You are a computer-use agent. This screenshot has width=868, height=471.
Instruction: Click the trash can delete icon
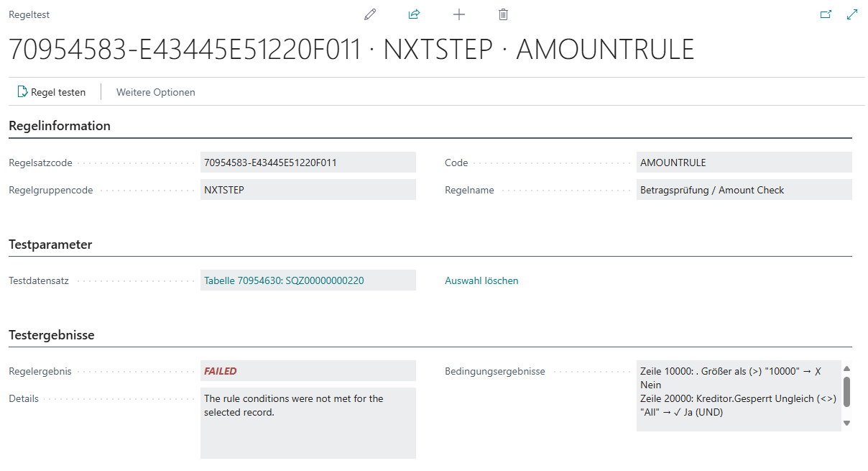click(x=503, y=14)
